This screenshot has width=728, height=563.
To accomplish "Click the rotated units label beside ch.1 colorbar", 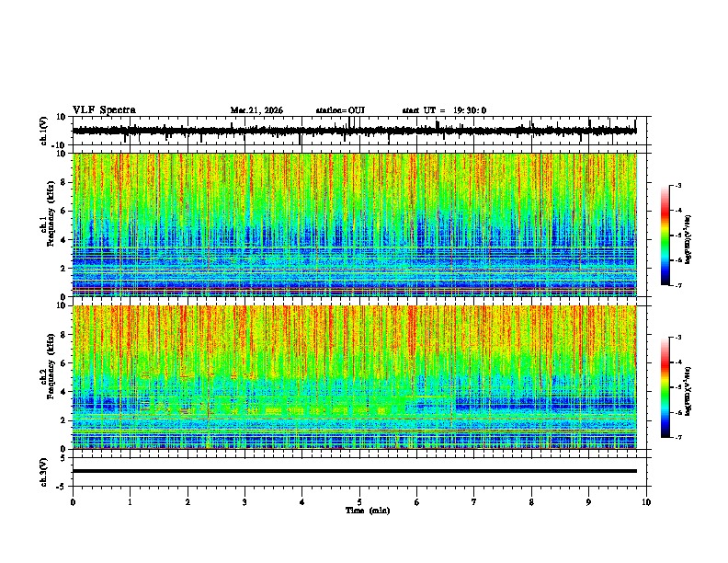I will [688, 239].
